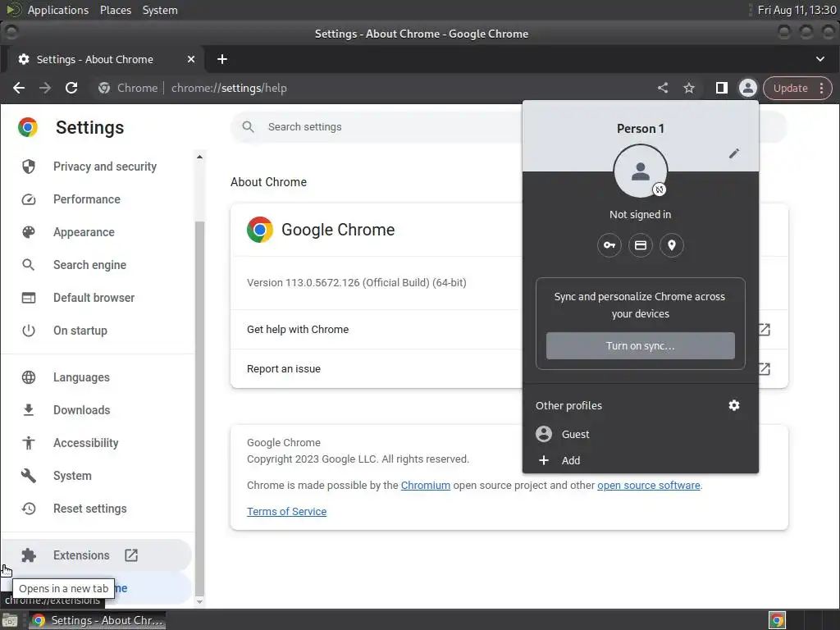
Task: Open passwords via the key icon
Action: click(609, 245)
